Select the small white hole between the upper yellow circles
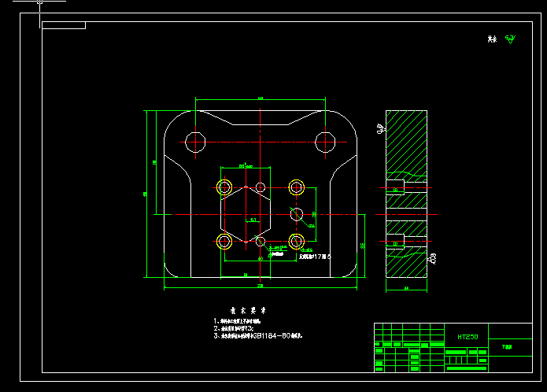This screenshot has width=547, height=392. click(x=261, y=187)
